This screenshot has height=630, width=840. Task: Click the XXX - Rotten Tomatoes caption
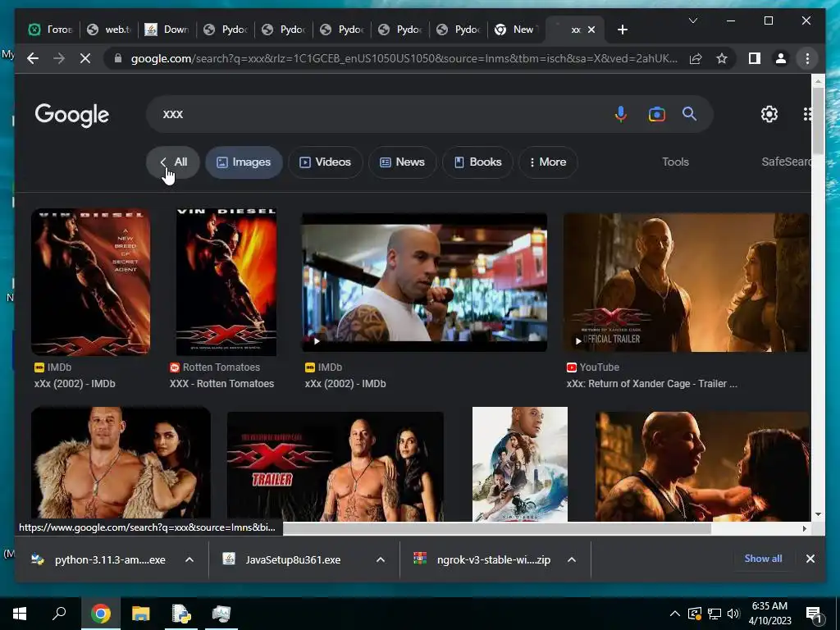coord(221,384)
